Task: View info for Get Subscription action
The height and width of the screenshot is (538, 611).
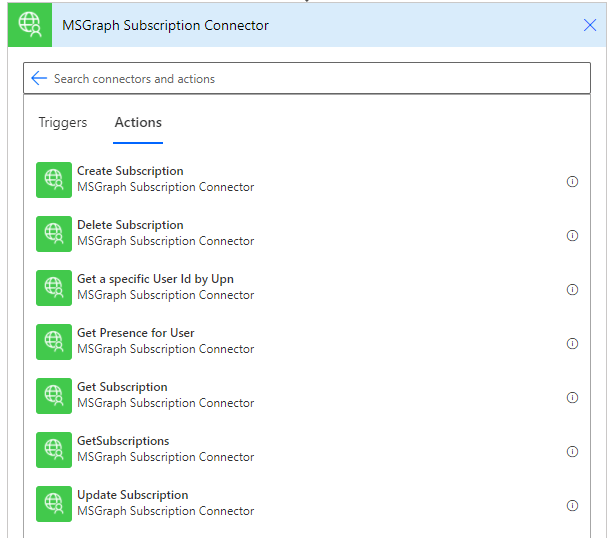Action: (572, 398)
